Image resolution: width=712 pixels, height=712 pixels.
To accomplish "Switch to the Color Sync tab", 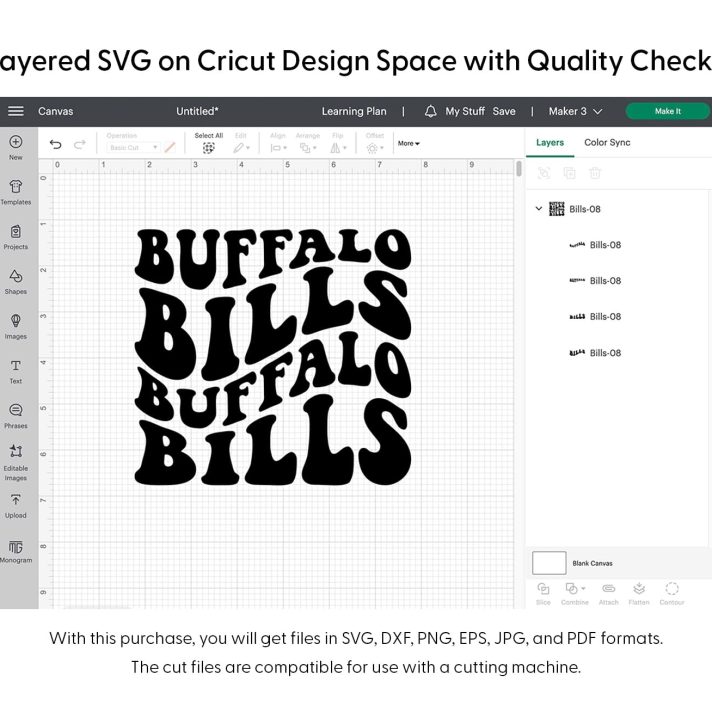I will 607,143.
